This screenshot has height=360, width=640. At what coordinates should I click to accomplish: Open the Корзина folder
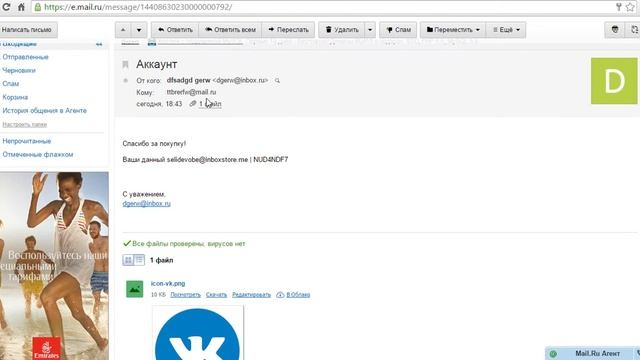pyautogui.click(x=15, y=97)
